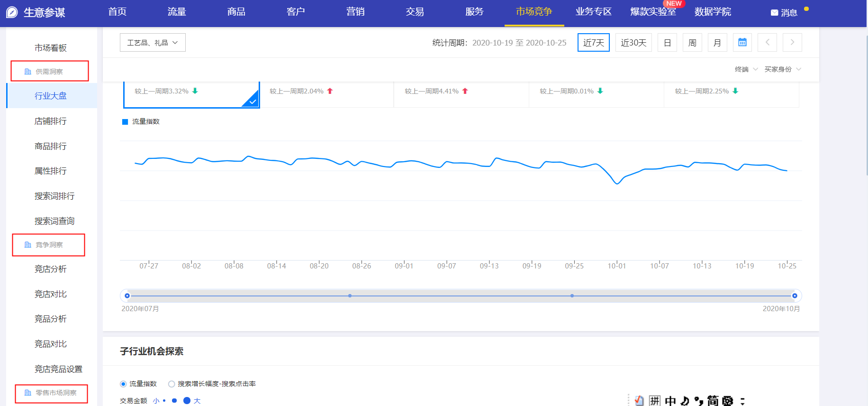The height and width of the screenshot is (406, 868).
Task: Open 店铺排行 in sidebar
Action: tap(51, 121)
